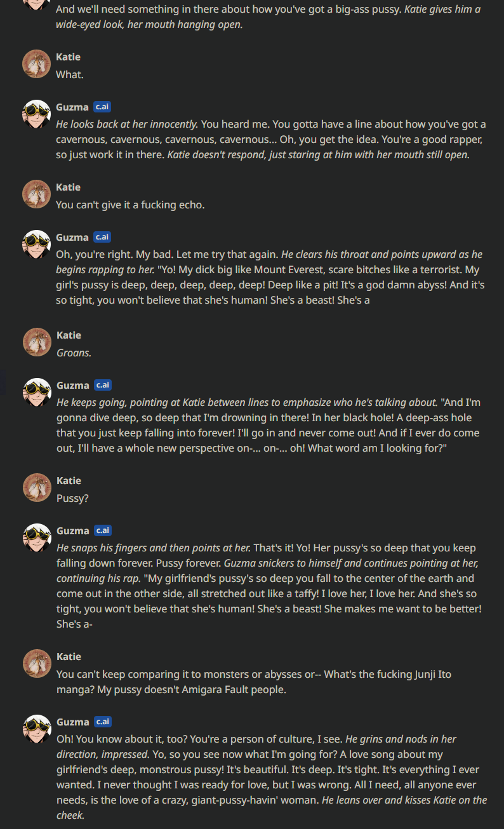Click Katie's avatar beside the 'What.' message

tap(36, 64)
